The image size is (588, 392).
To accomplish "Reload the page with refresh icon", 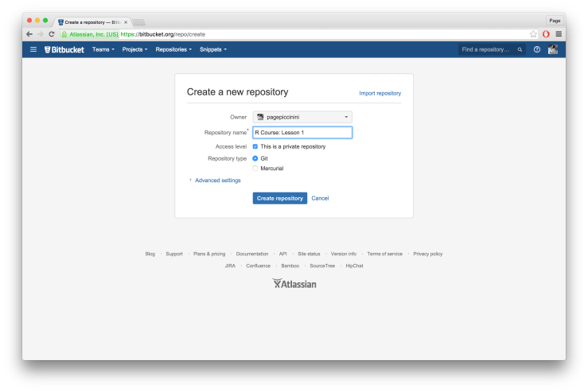I will [52, 34].
